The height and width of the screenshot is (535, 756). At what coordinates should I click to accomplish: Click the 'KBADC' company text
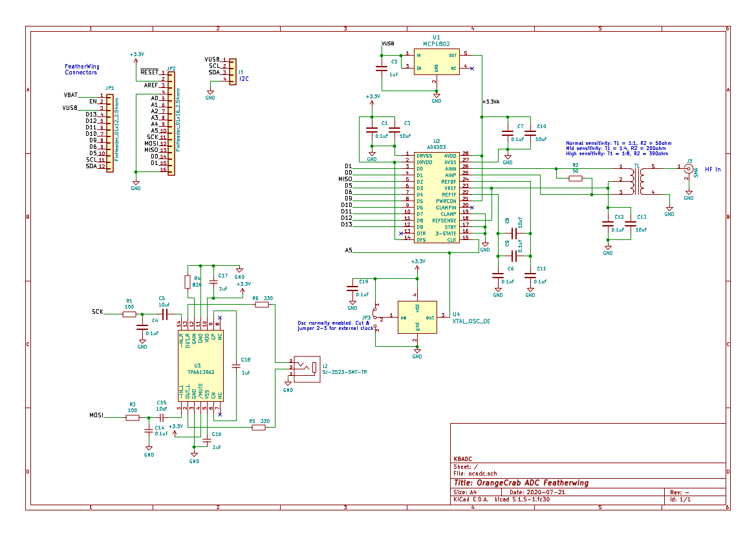point(463,459)
